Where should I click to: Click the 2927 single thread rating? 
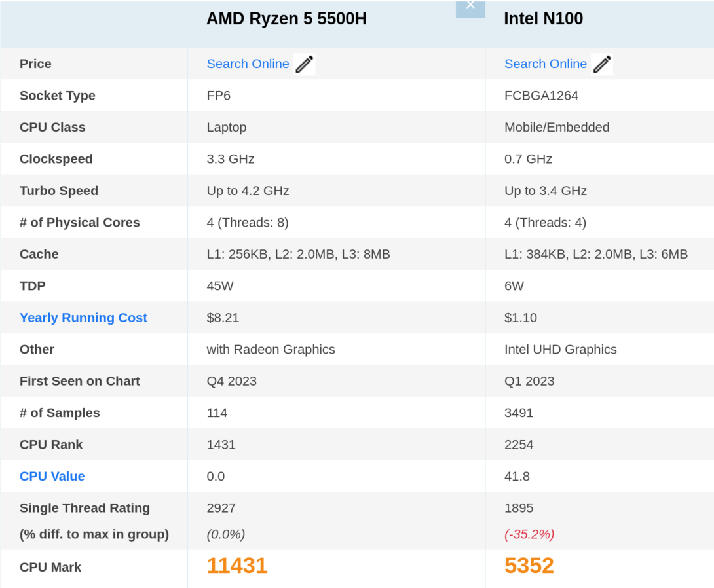tap(221, 508)
